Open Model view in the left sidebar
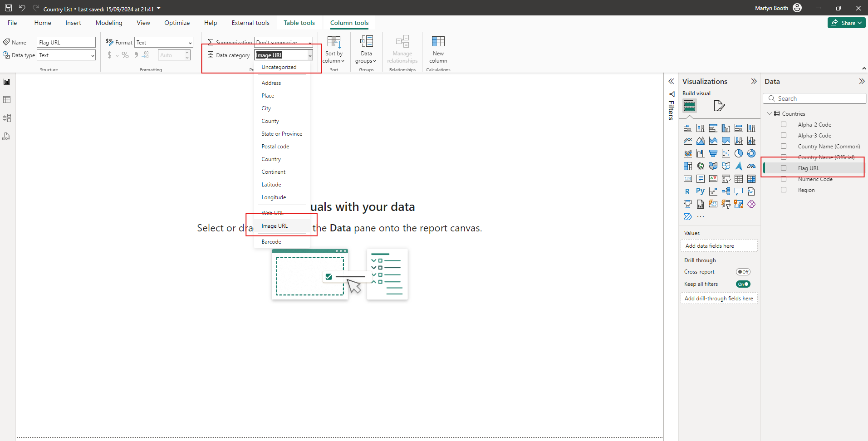868x441 pixels. point(7,118)
